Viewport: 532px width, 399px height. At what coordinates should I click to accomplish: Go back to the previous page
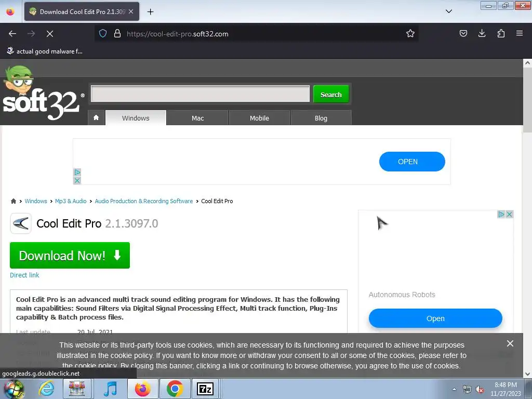coord(12,34)
